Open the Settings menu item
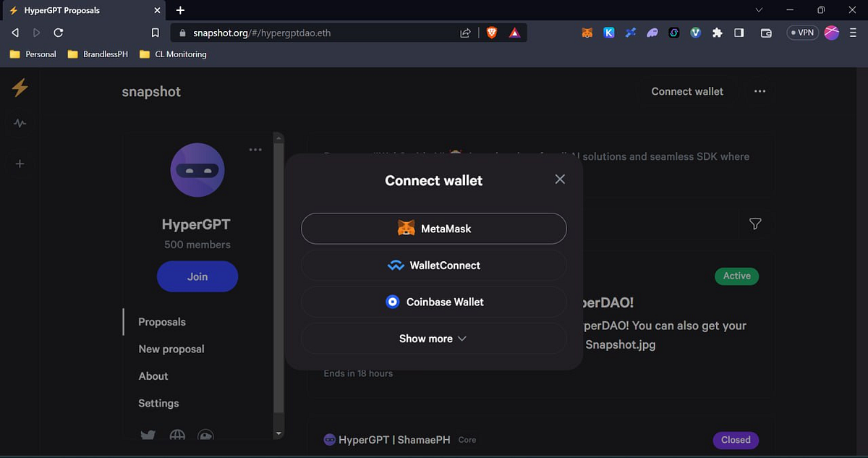 click(x=158, y=403)
